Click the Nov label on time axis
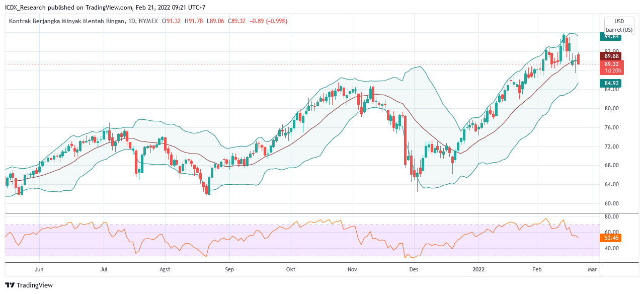Viewport: 644px width, 294px height. click(352, 269)
